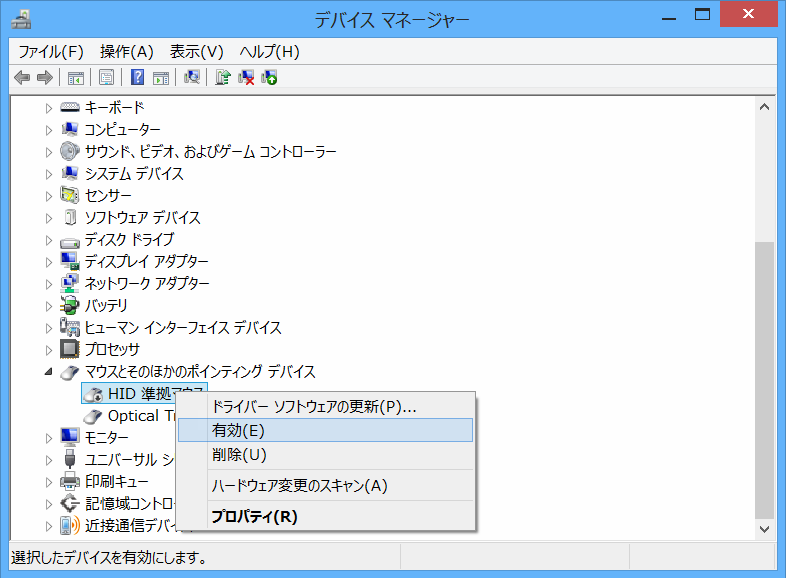787x578 pixels.
Task: Collapse the マウスとそのほかのポインティング デバイス node
Action: click(x=48, y=372)
